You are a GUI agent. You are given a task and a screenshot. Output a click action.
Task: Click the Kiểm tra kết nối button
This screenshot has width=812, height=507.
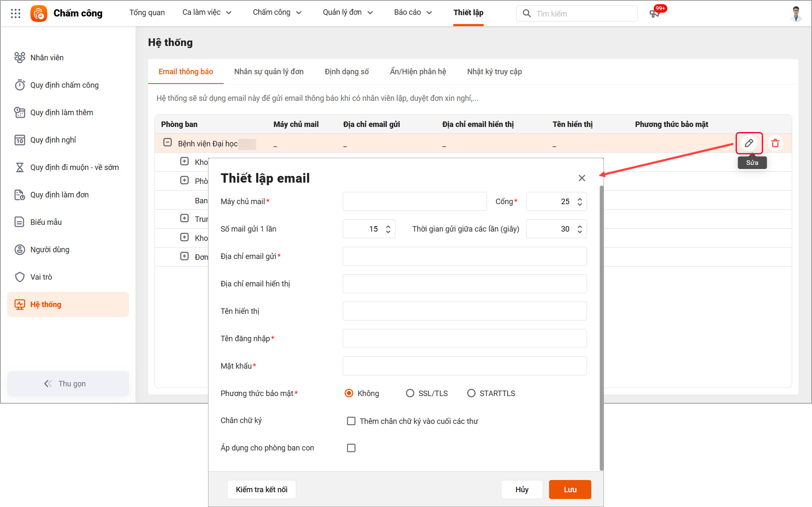tap(261, 489)
